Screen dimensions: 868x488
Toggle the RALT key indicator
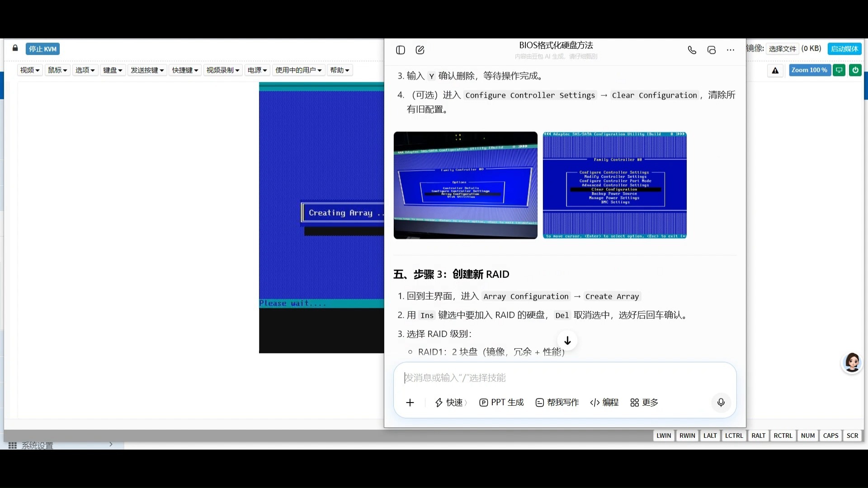point(759,436)
